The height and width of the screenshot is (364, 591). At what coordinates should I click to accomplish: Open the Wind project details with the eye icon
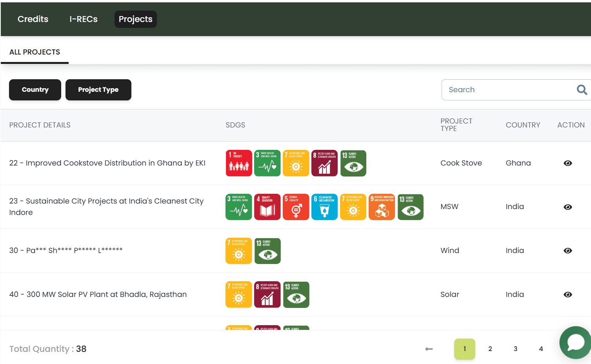tap(568, 250)
